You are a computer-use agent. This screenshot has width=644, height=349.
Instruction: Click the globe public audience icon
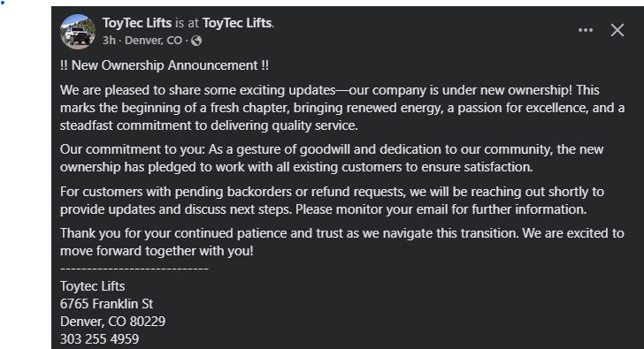[x=196, y=41]
